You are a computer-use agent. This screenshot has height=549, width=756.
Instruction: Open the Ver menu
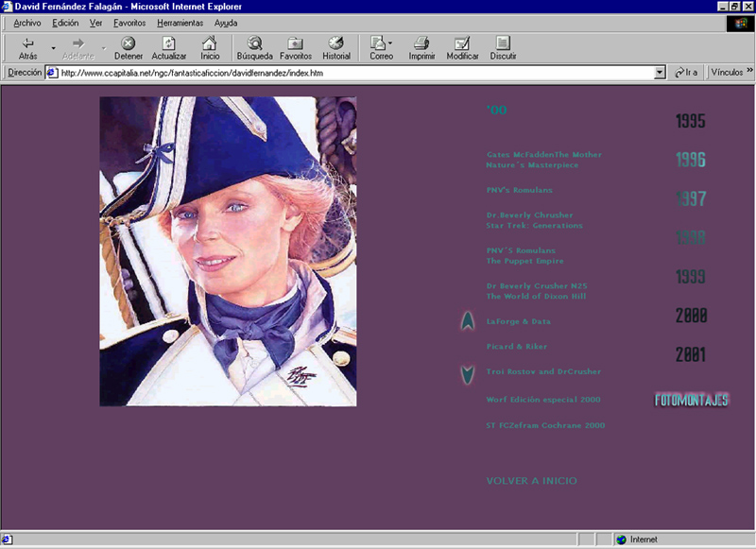coord(95,23)
